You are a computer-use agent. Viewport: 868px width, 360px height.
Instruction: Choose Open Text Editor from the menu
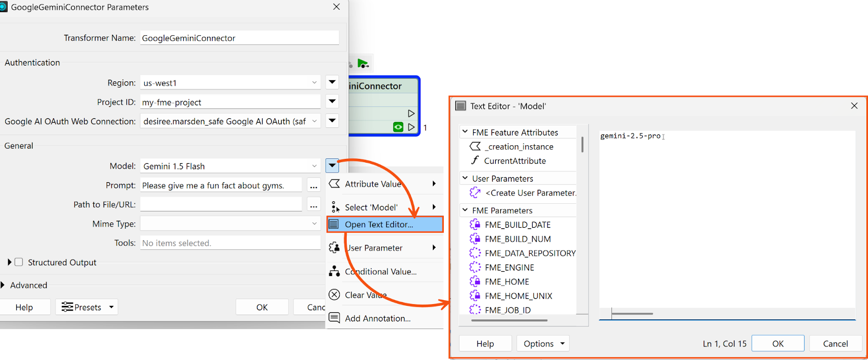(385, 224)
